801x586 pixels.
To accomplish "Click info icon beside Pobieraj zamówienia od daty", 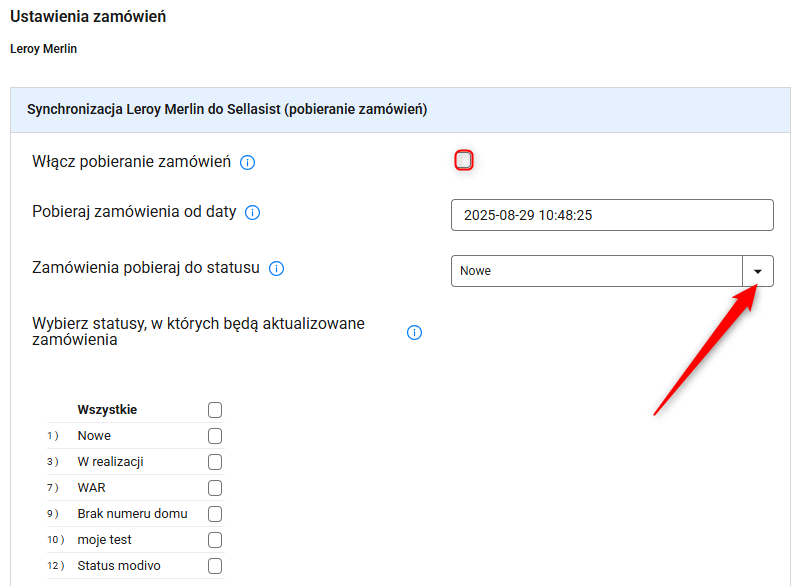I will (x=252, y=213).
